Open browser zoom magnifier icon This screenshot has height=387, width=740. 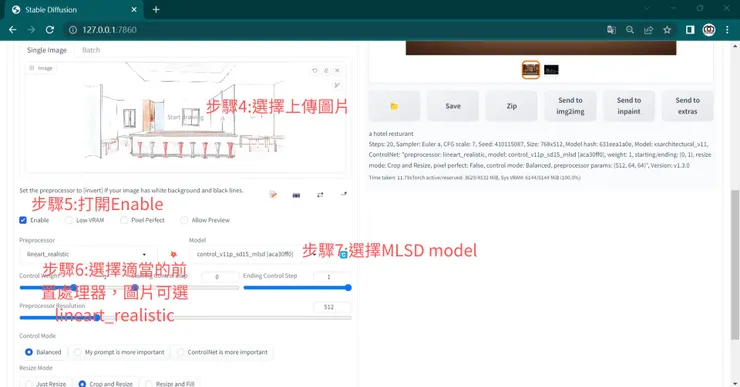[x=630, y=30]
